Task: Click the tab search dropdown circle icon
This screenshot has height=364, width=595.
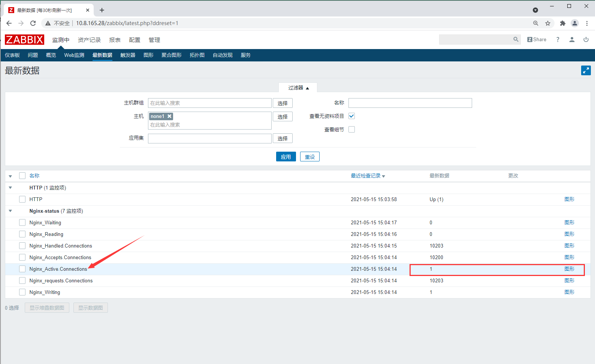Action: [535, 10]
